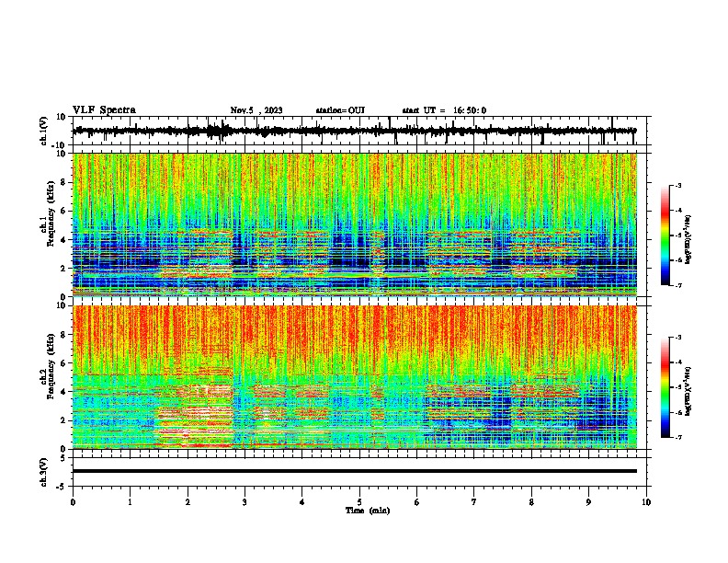Click the ch.2 spectrogram panel
Screen dimensions: 728x563
(x=355, y=377)
